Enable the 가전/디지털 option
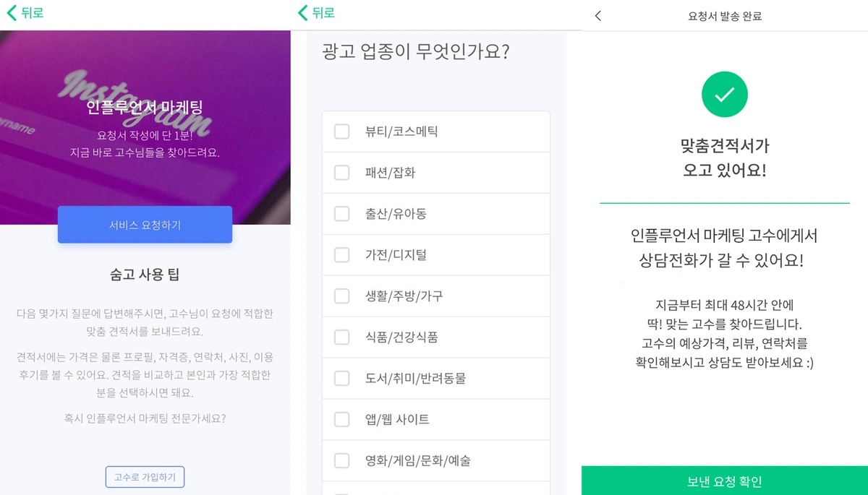 tap(342, 254)
